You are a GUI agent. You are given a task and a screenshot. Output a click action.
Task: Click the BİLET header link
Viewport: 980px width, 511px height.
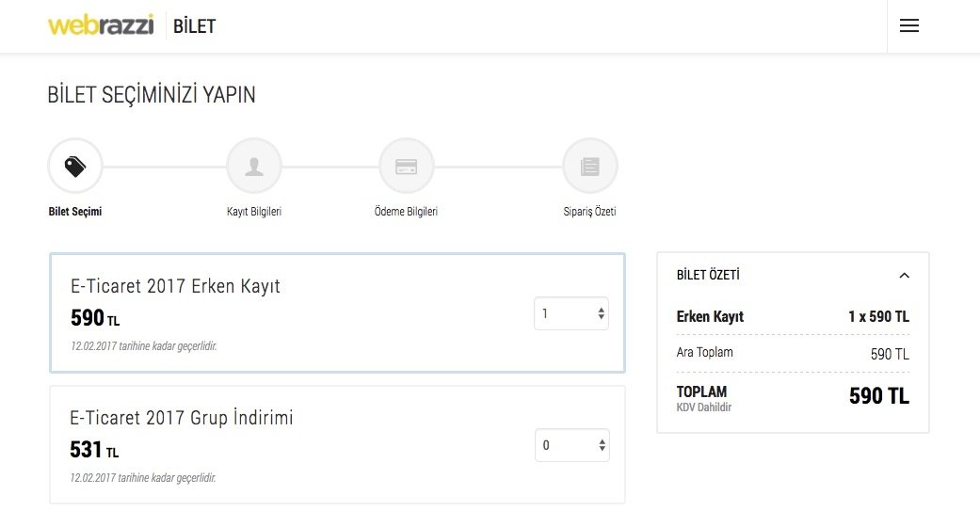click(194, 26)
